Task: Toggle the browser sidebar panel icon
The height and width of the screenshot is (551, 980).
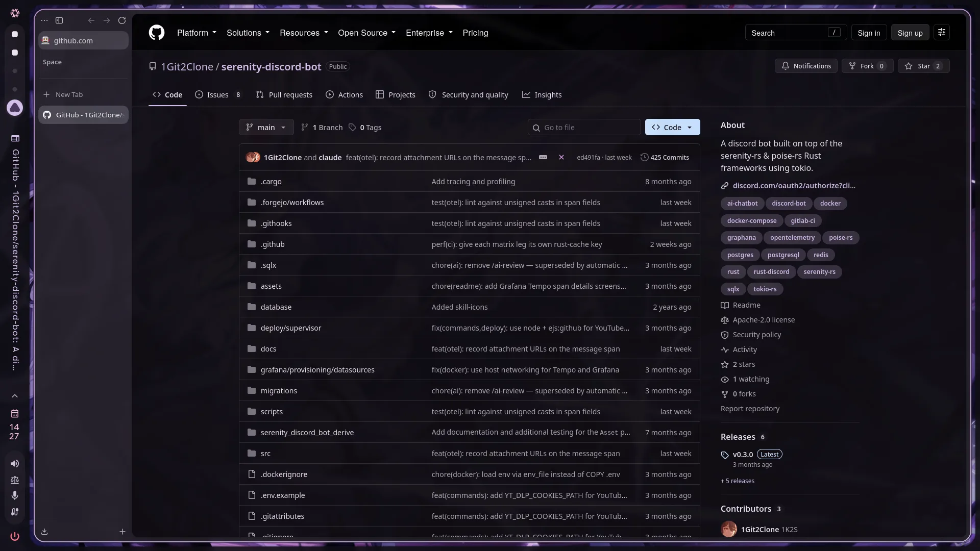Action: tap(59, 20)
